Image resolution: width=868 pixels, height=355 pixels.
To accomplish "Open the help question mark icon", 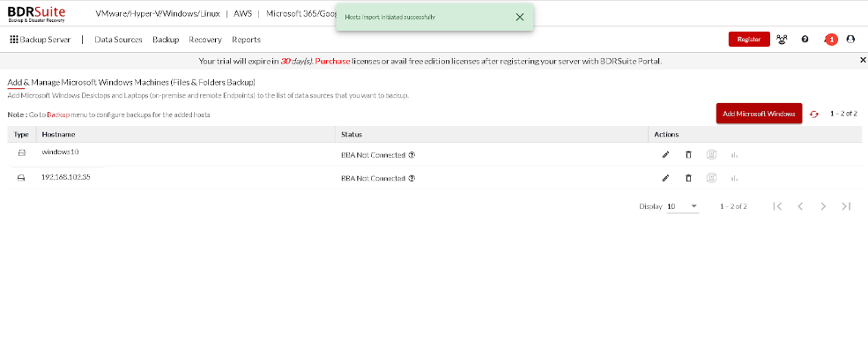I will tap(805, 40).
